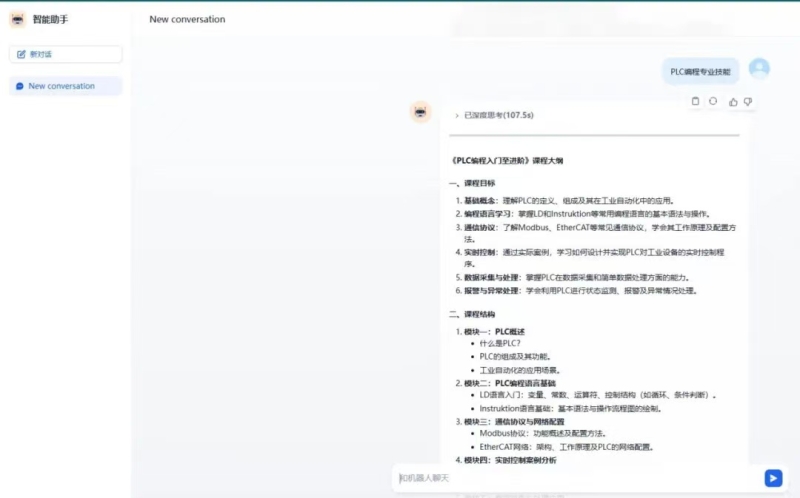Click the 实时控制 goal list item
The height and width of the screenshot is (498, 800).
tap(590, 258)
